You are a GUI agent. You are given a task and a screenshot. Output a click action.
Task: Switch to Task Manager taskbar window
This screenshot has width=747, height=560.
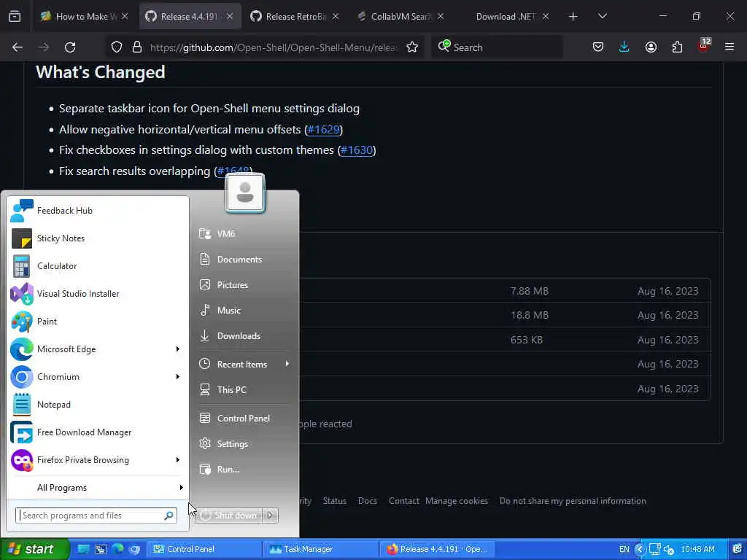click(321, 549)
